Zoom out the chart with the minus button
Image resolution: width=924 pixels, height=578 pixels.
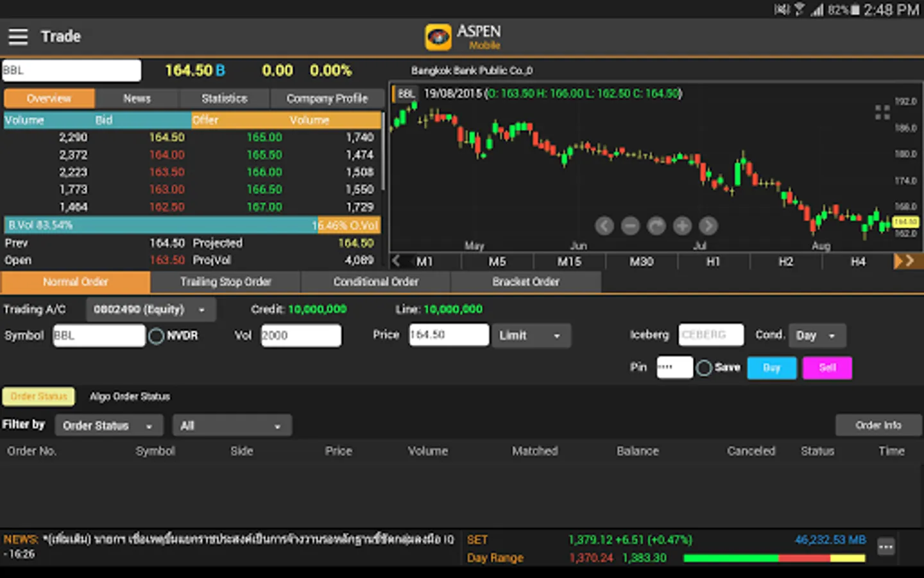[x=630, y=226]
